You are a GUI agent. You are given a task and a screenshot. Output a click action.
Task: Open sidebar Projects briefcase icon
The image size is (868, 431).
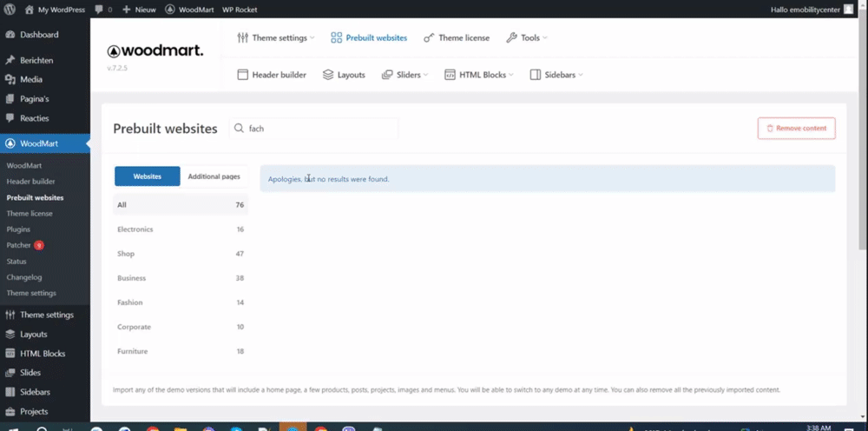click(10, 411)
